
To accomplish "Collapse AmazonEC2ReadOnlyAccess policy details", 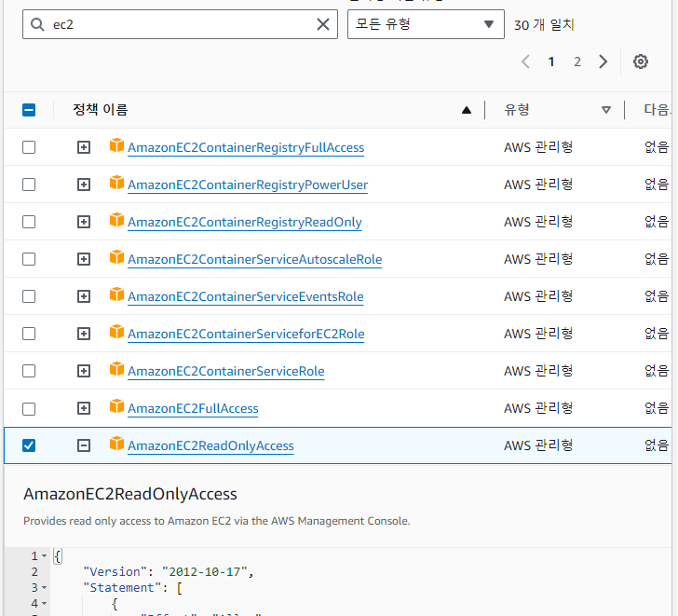I will tap(84, 445).
